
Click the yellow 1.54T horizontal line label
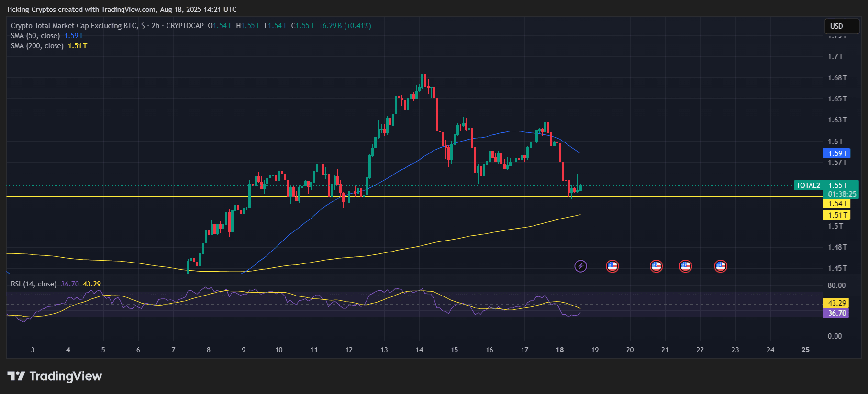tap(836, 204)
